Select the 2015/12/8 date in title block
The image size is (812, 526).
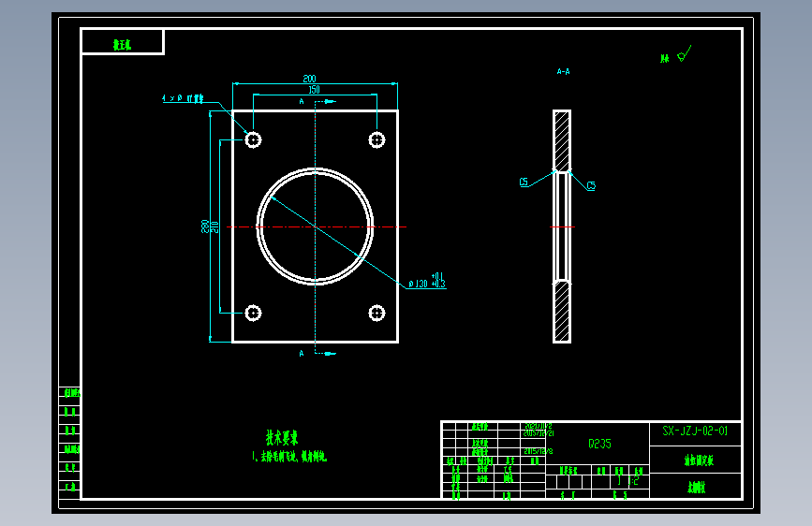538,451
